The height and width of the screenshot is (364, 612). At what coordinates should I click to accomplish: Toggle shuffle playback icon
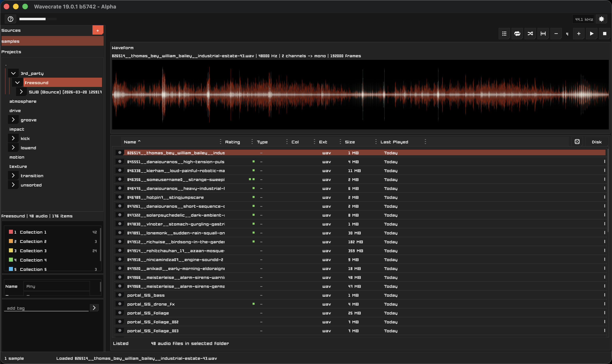coord(530,34)
